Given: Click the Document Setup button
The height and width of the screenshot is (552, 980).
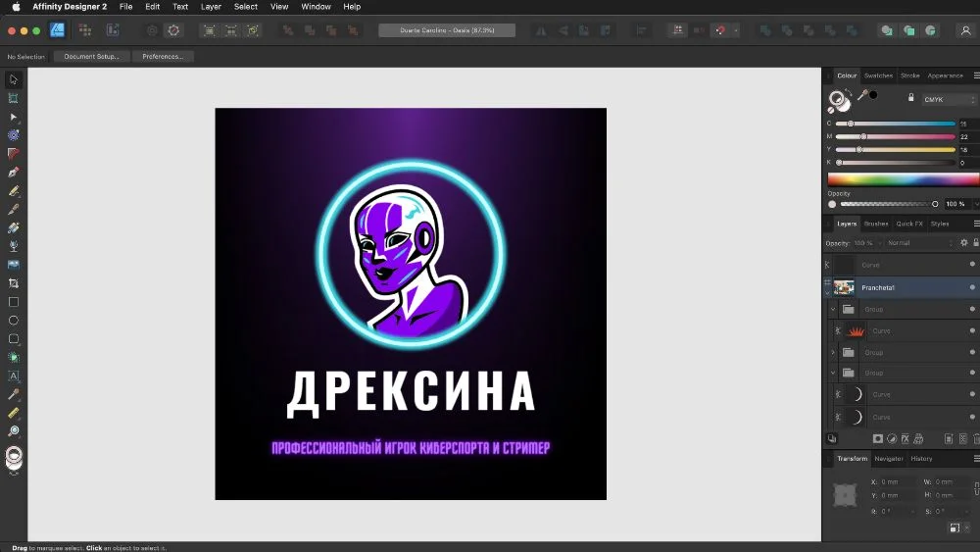Looking at the screenshot, I should [x=91, y=57].
